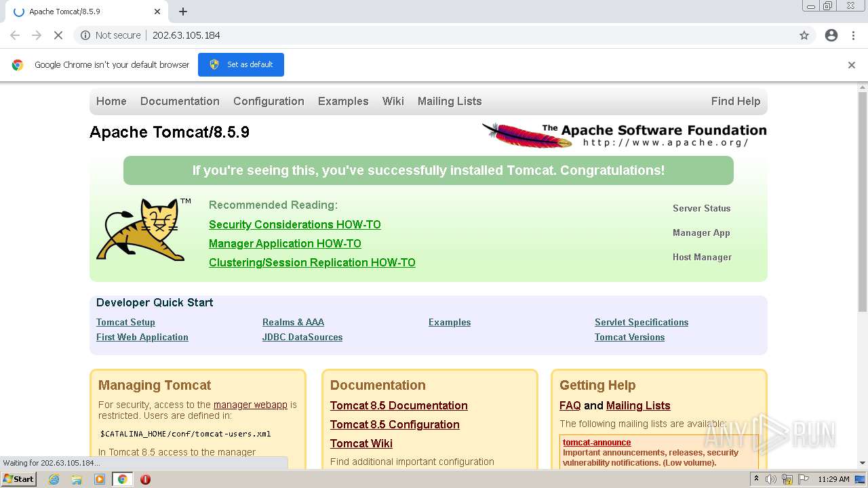
Task: Close the Apache Tomcat tab
Action: click(x=157, y=12)
